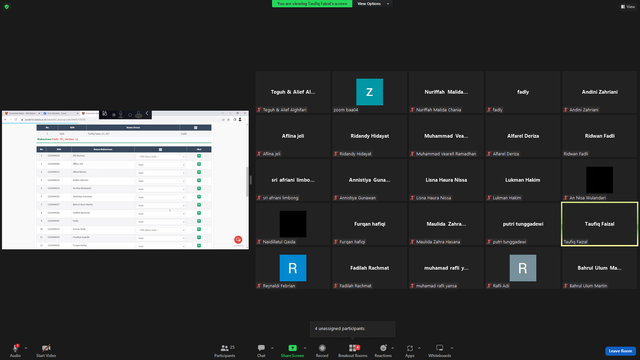Select the Ridandy Hidayat tile

pyautogui.click(x=369, y=136)
